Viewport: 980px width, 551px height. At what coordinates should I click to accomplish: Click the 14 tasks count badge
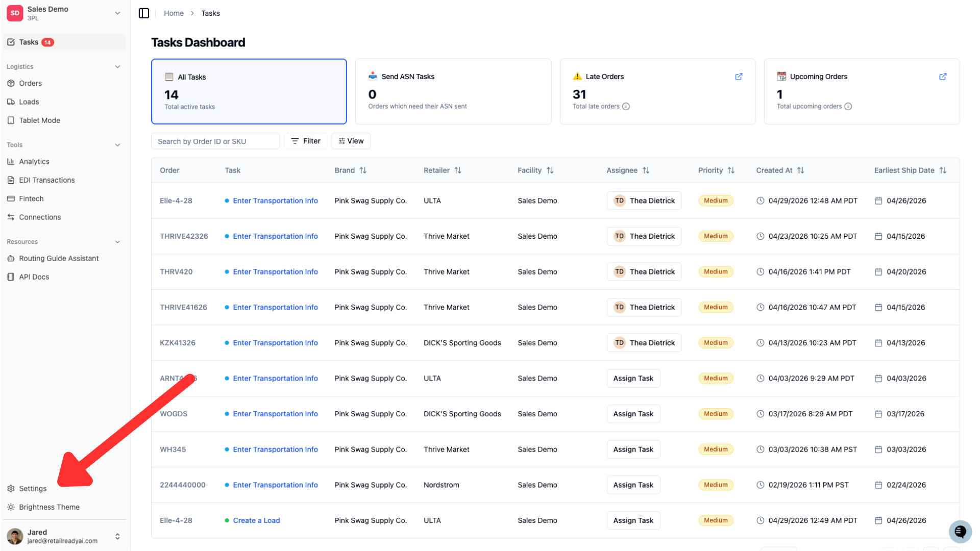point(47,42)
